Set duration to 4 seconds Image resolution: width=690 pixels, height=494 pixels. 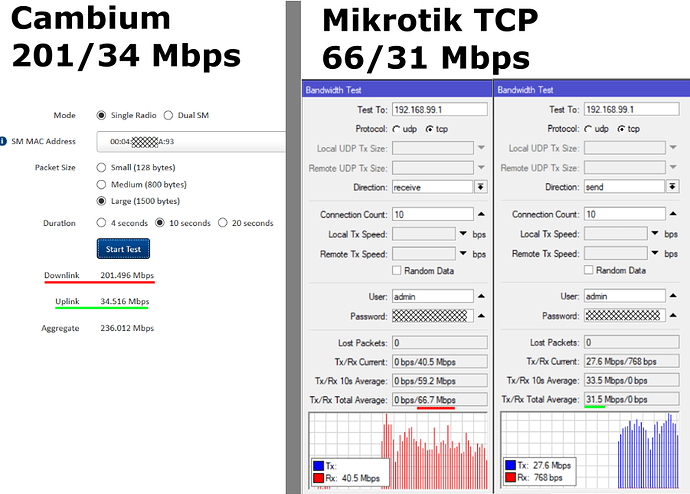(x=102, y=222)
